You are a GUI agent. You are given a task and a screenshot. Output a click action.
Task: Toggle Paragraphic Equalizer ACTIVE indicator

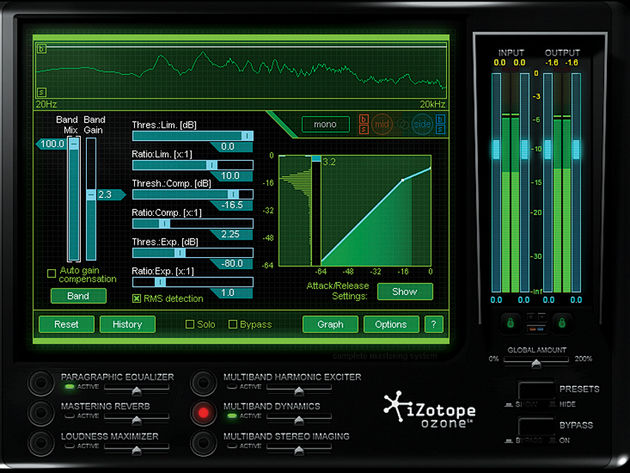[x=70, y=387]
